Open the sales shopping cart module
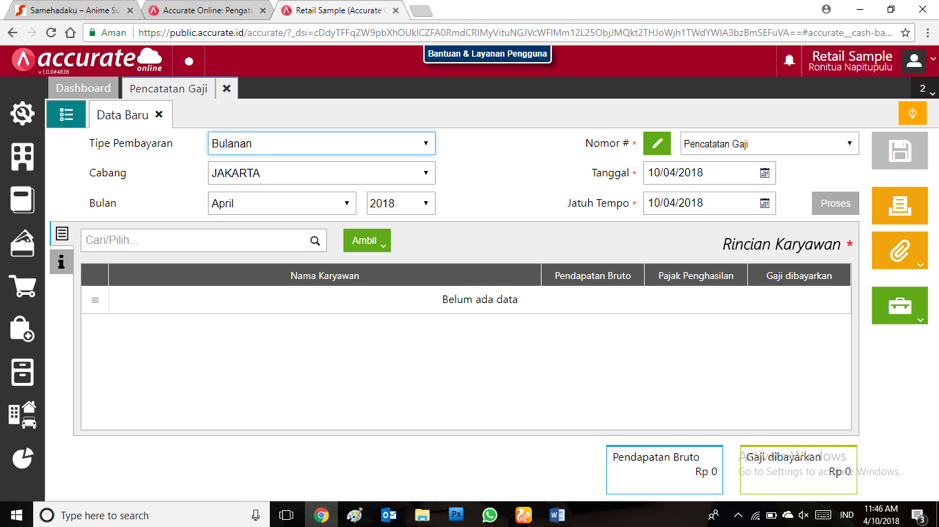This screenshot has height=527, width=939. 22,286
